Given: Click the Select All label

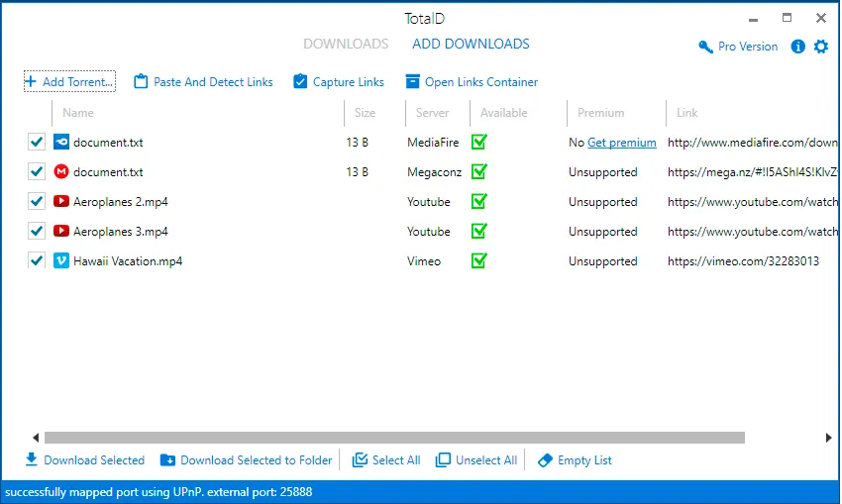Looking at the screenshot, I should pos(396,460).
